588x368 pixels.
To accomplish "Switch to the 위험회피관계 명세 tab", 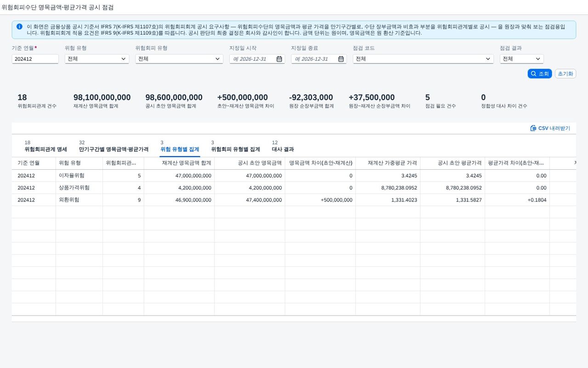I will [x=46, y=146].
